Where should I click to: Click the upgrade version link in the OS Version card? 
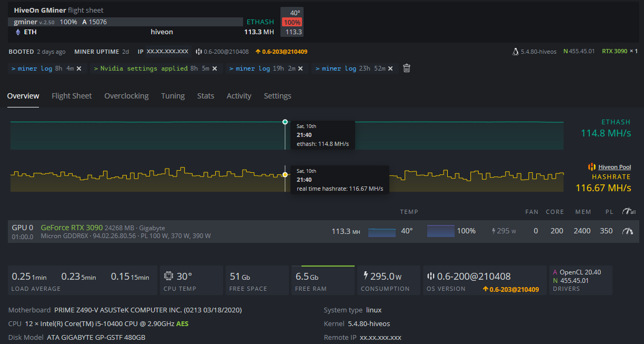coord(510,289)
